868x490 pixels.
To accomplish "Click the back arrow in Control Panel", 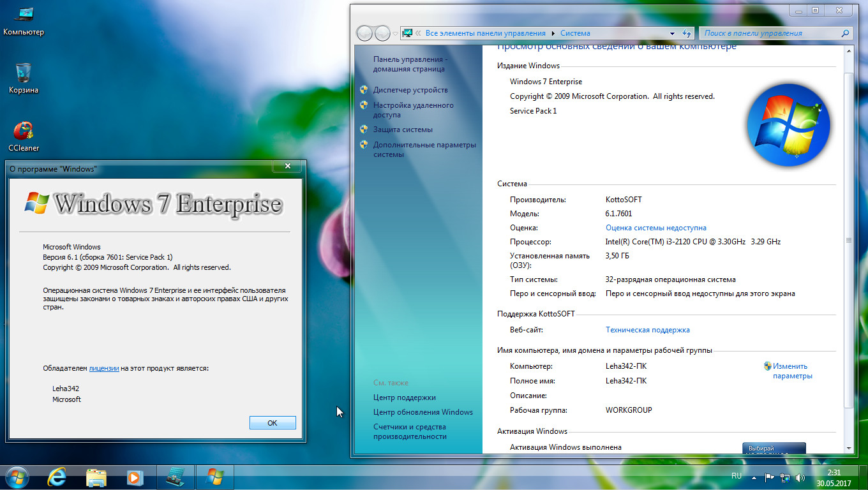I will pos(365,33).
